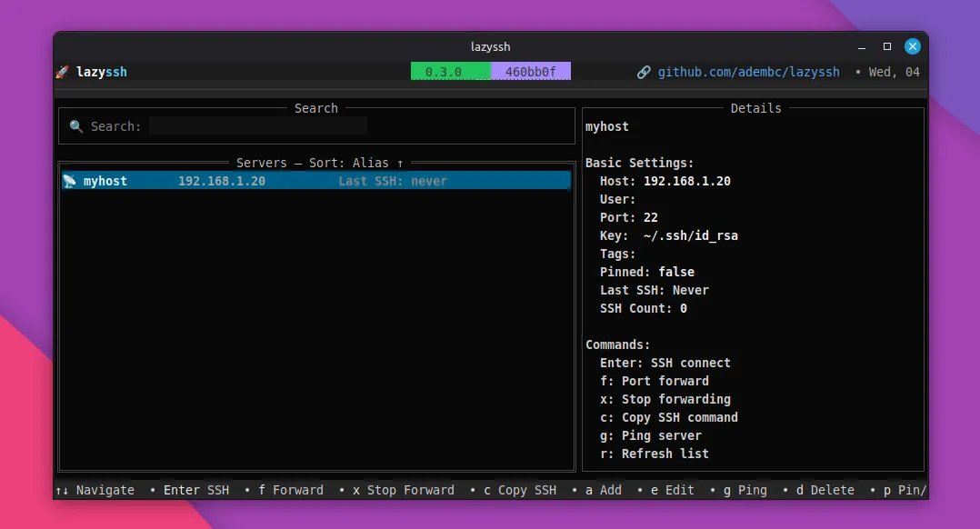Click 'x Stop Forward' in bottom bar
The image size is (980, 529).
click(403, 490)
